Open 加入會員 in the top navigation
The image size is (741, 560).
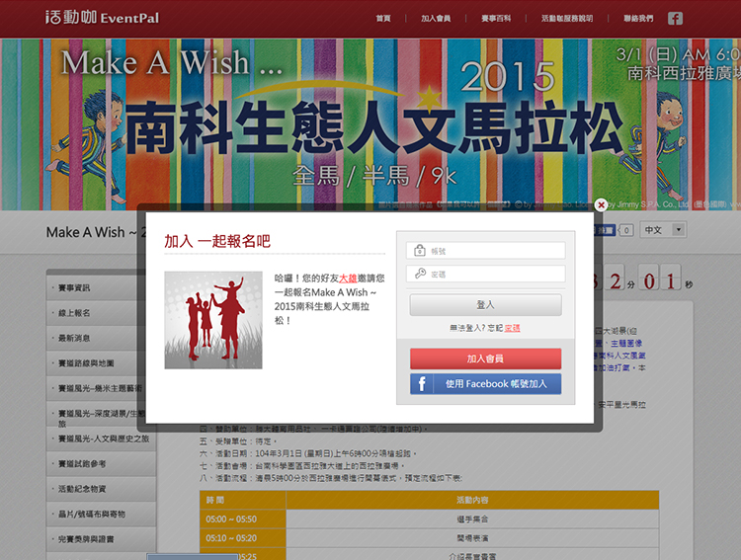coord(436,19)
